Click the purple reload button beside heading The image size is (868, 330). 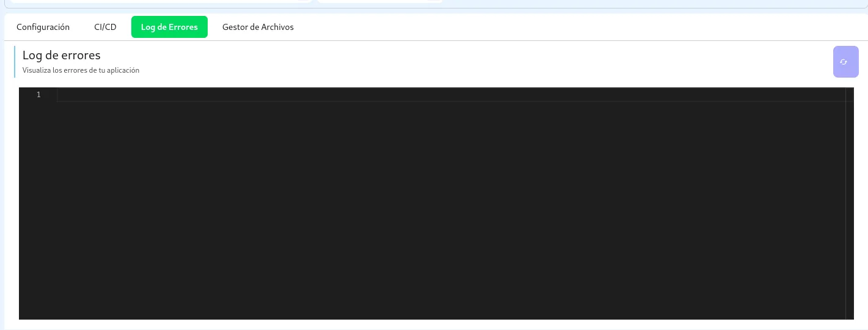pyautogui.click(x=845, y=62)
